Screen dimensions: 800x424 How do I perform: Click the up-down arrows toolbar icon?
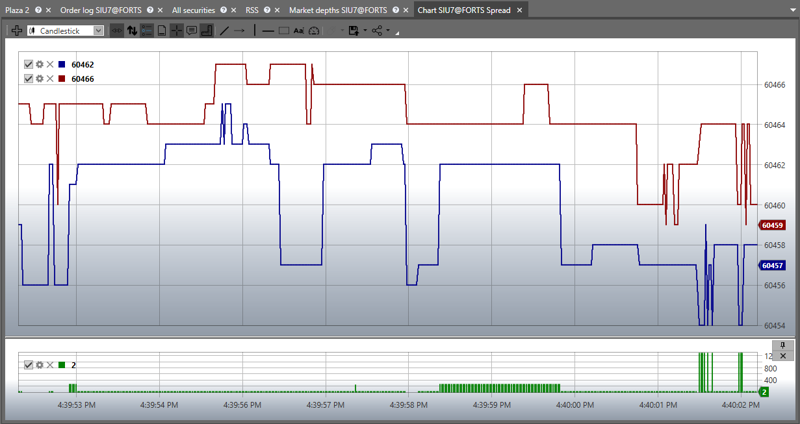pyautogui.click(x=131, y=31)
